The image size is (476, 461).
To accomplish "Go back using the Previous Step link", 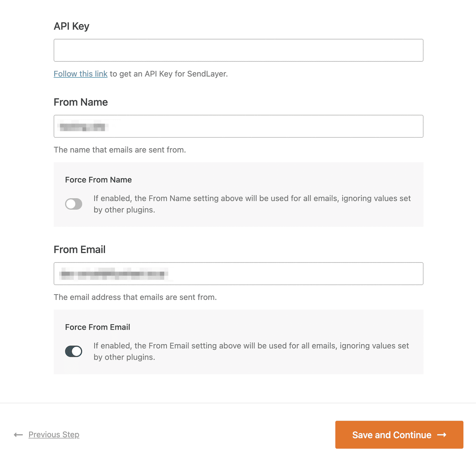I will pyautogui.click(x=54, y=434).
